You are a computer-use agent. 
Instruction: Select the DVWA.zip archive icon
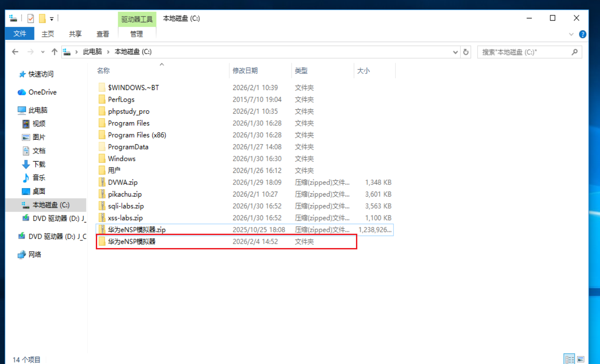pos(102,182)
